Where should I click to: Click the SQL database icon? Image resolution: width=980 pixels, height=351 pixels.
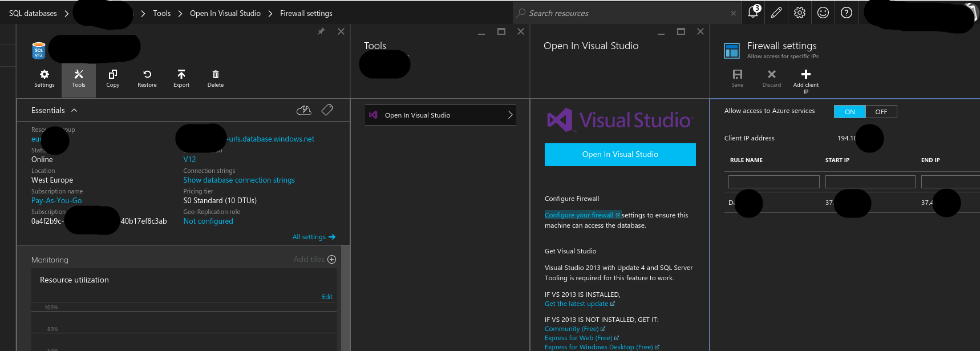39,50
